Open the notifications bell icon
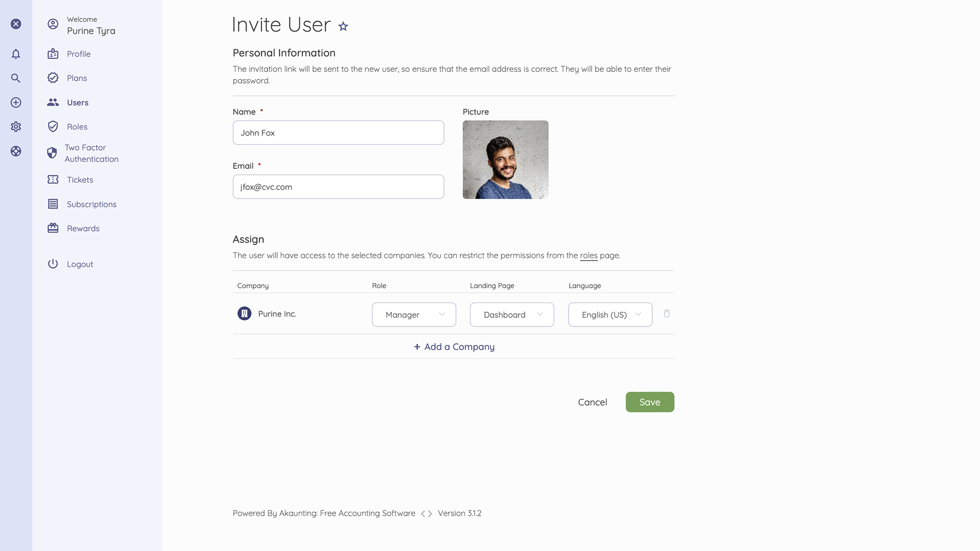Viewport: 980px width, 551px height. (x=16, y=54)
